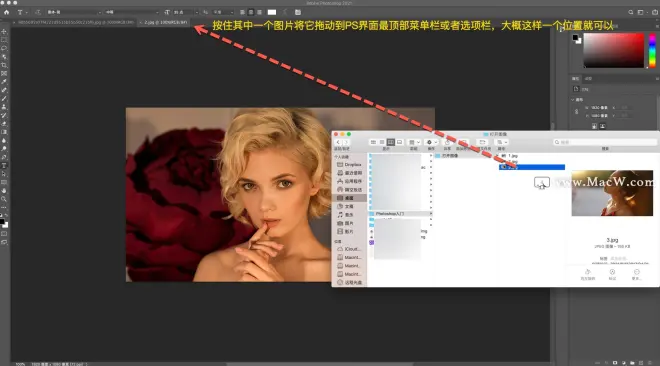Select the Gradient tool
The image size is (660, 366).
pyautogui.click(x=4, y=132)
